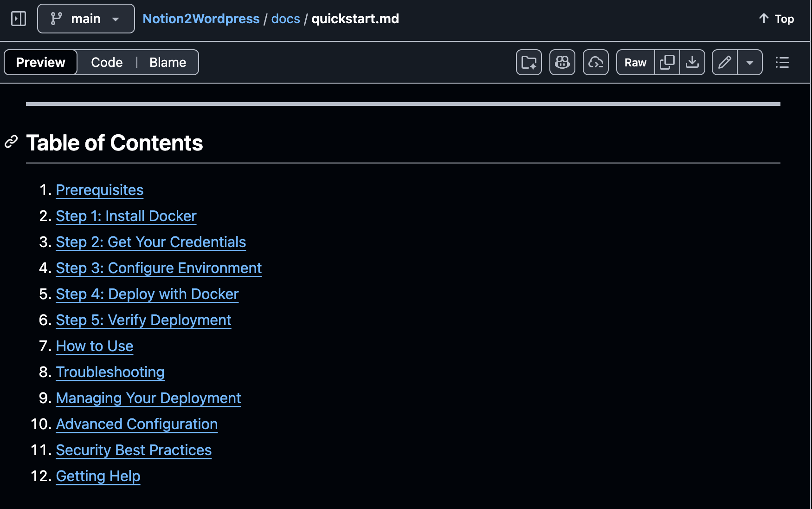Viewport: 812px width, 509px height.
Task: Switch to the Code tab
Action: coord(107,62)
